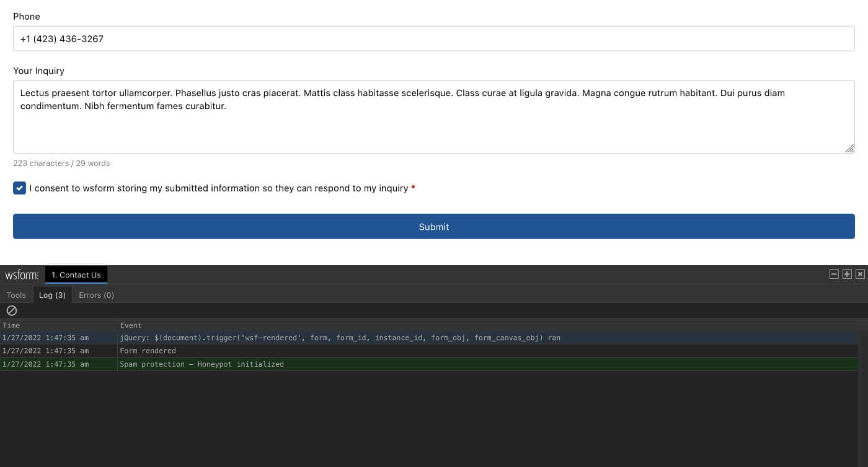Click the wsform logo in the debug bar
Screen dimensions: 868x467
pos(21,274)
